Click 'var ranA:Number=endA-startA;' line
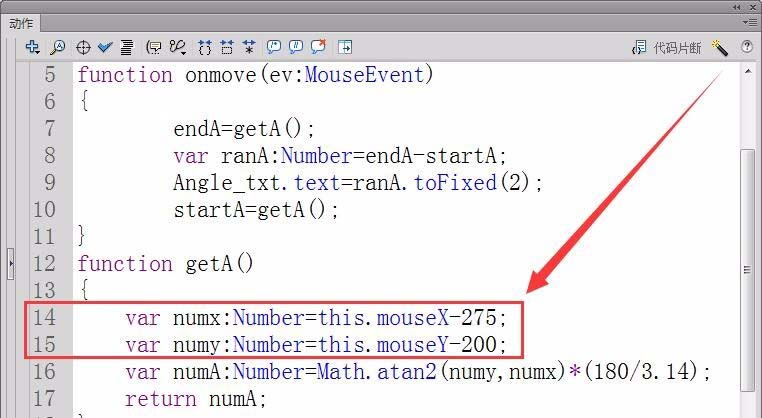Image resolution: width=762 pixels, height=418 pixels. click(x=340, y=156)
